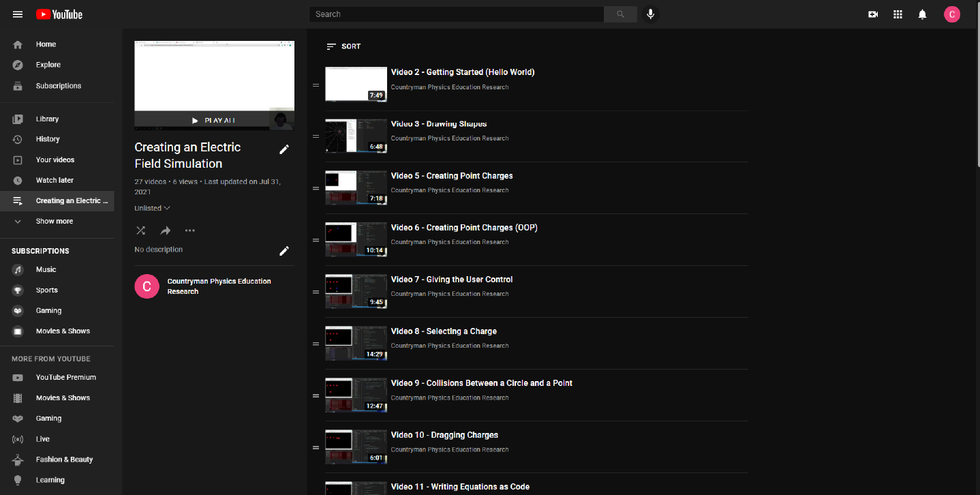Open Video 3 - Drawing Shapes title

439,124
